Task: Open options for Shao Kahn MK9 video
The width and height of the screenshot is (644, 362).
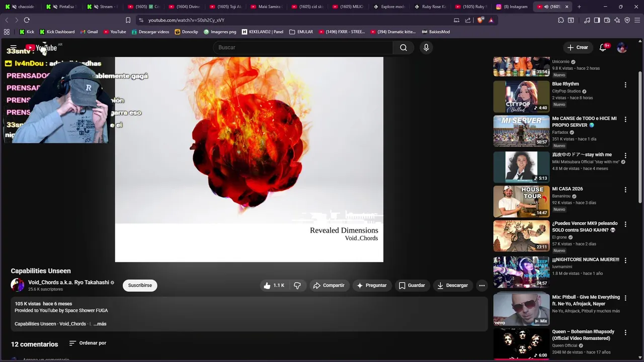Action: [x=625, y=224]
